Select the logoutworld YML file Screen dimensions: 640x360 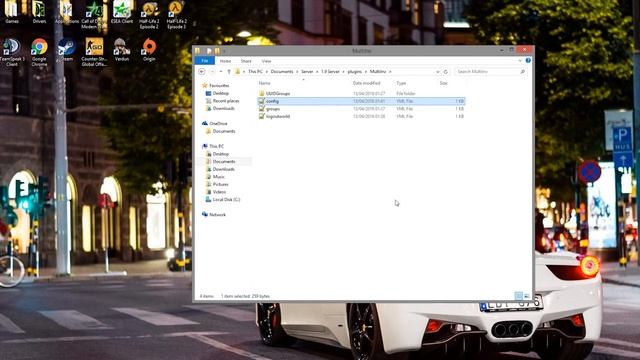tap(361, 116)
